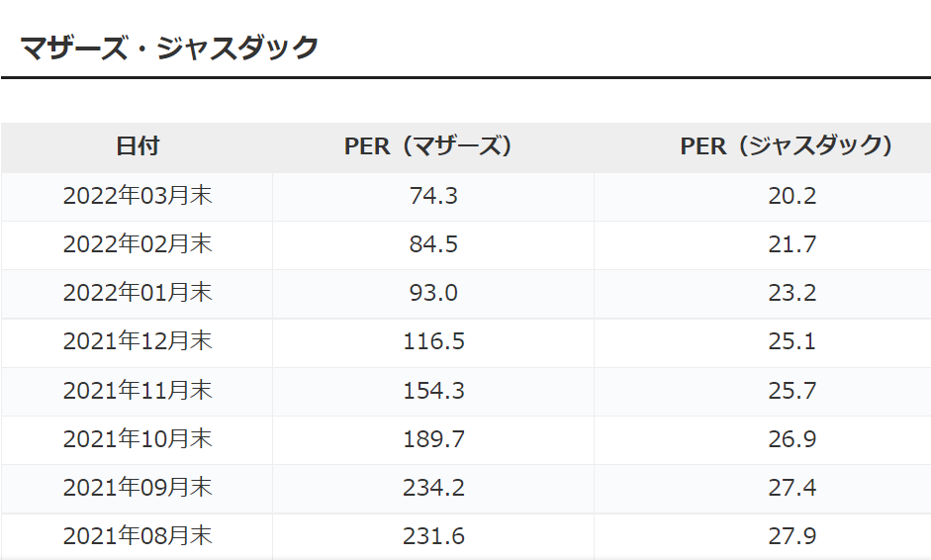Select the JASDAQ PER value 27.9
Viewport: 931px width, 560px height.
791,536
